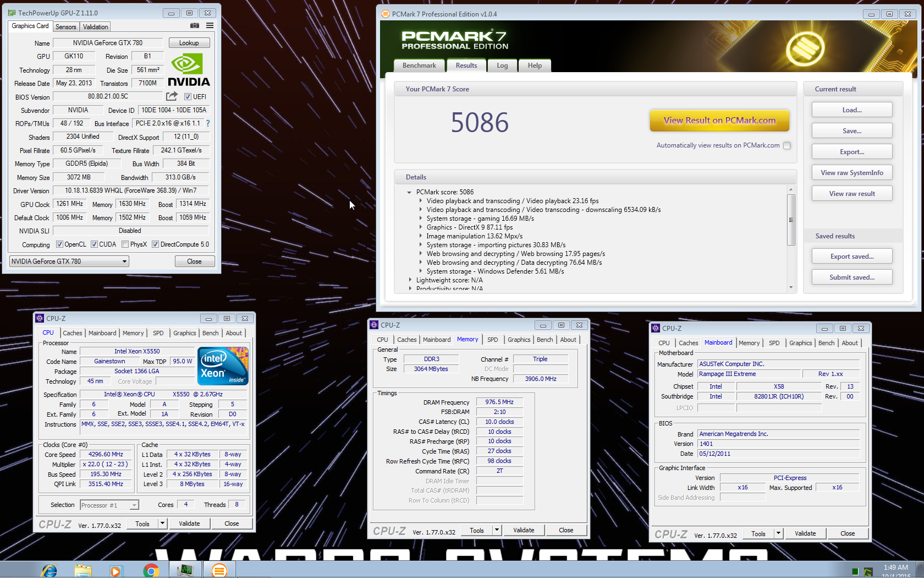Viewport: 924px width, 578px height.
Task: Select the Caches tab in processor CPU-Z window
Action: (72, 333)
